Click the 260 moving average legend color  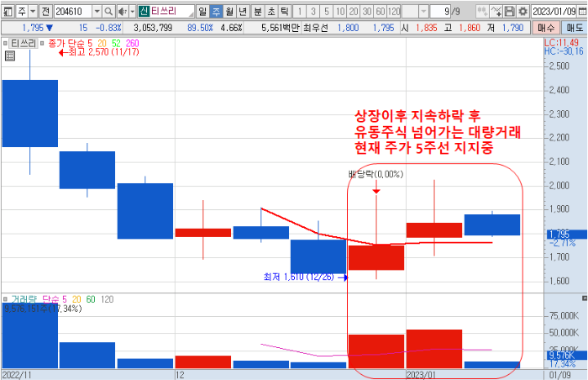(x=133, y=44)
